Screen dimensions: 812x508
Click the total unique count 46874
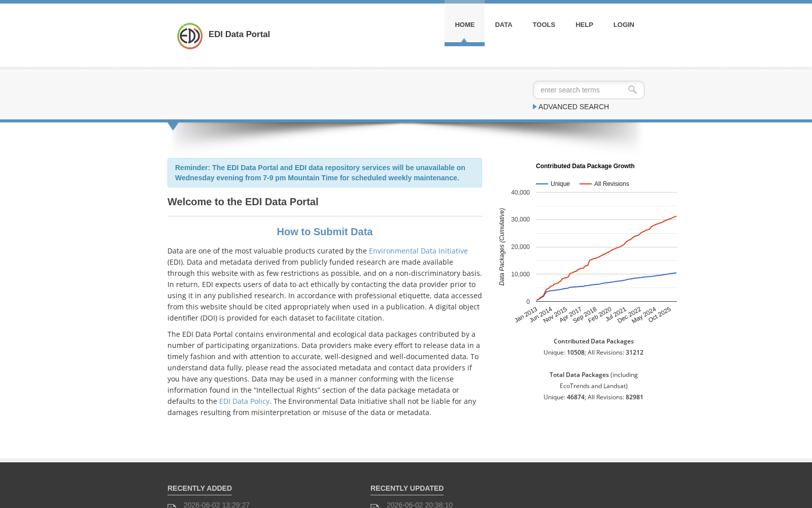click(576, 397)
